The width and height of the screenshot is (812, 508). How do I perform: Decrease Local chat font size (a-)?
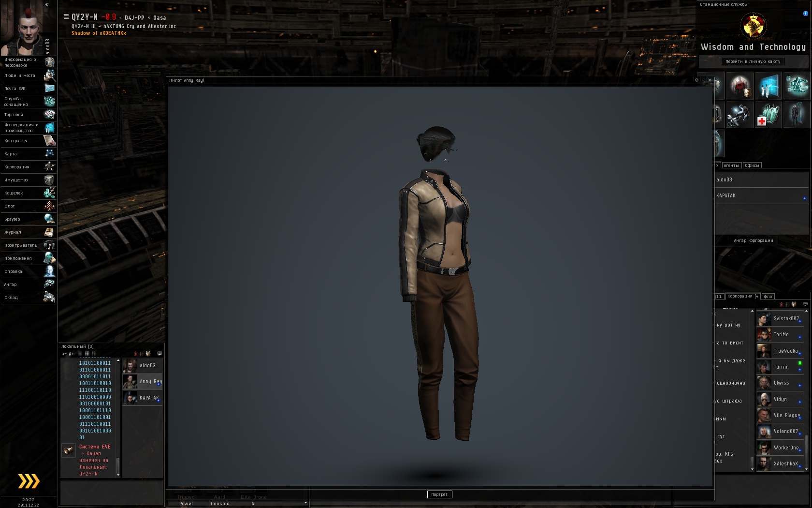pyautogui.click(x=64, y=354)
